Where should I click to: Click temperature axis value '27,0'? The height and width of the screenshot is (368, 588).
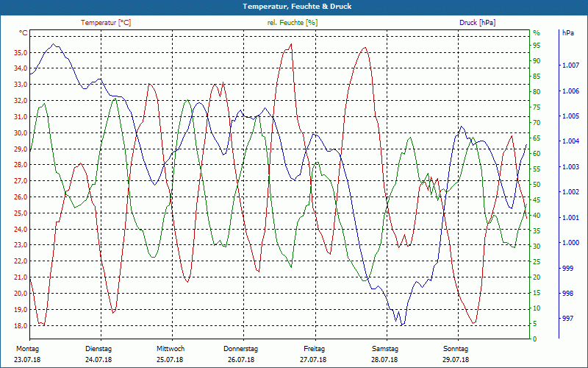pyautogui.click(x=21, y=181)
